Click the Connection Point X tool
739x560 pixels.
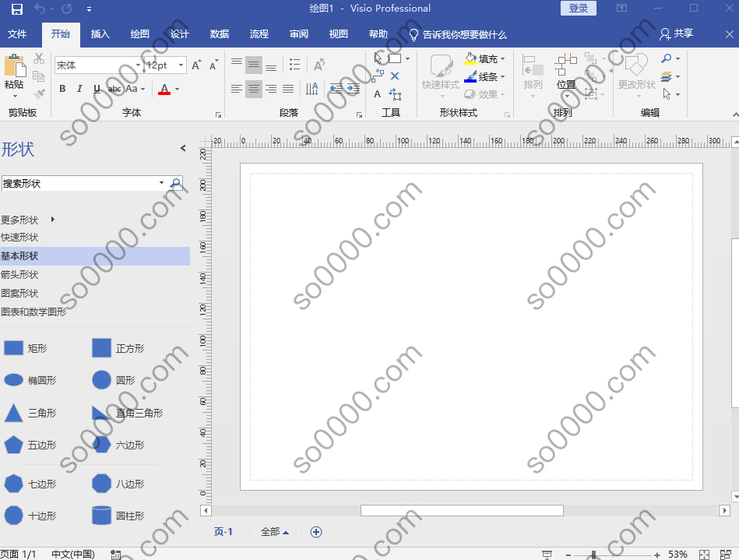click(x=395, y=76)
